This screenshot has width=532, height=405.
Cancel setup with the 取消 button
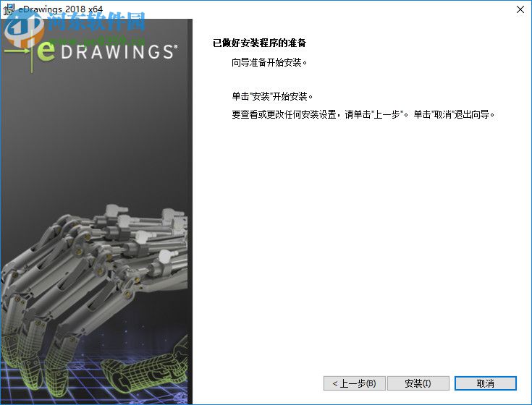tap(485, 383)
